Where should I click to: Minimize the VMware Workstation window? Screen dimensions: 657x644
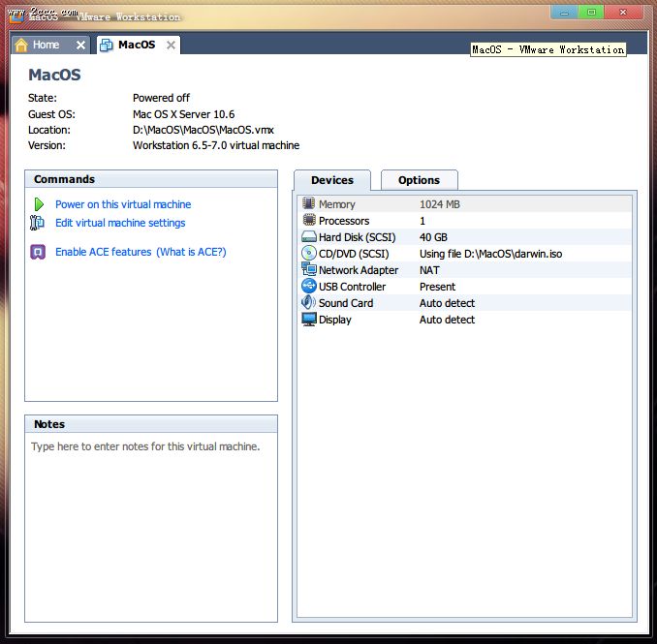pos(564,13)
